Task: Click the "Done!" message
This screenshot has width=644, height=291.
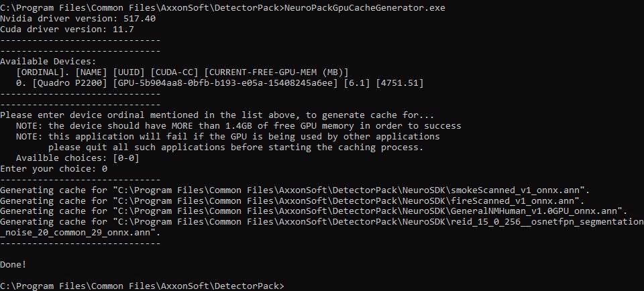Action: [13, 265]
